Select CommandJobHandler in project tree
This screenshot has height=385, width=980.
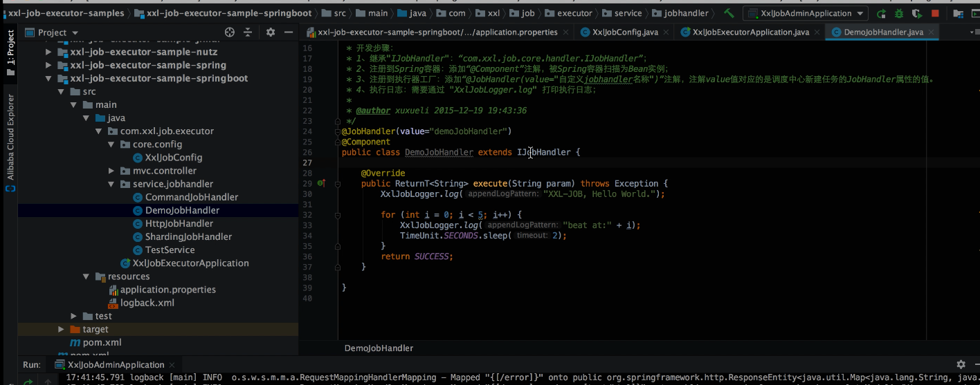tap(191, 197)
